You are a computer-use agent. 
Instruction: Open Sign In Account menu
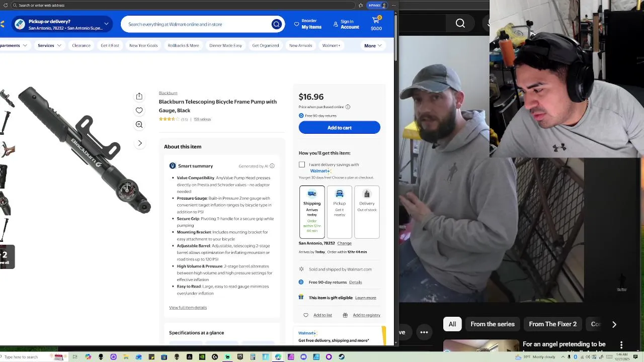click(x=346, y=24)
